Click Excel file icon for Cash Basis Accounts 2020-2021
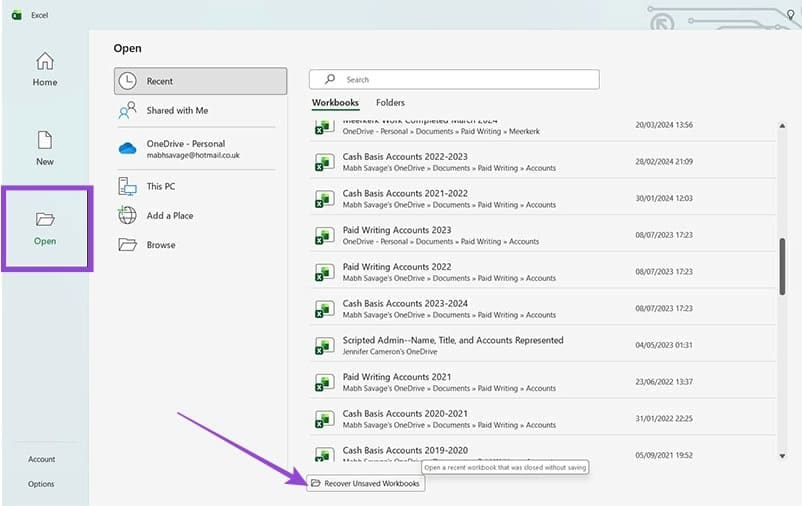The image size is (802, 506). point(324,420)
